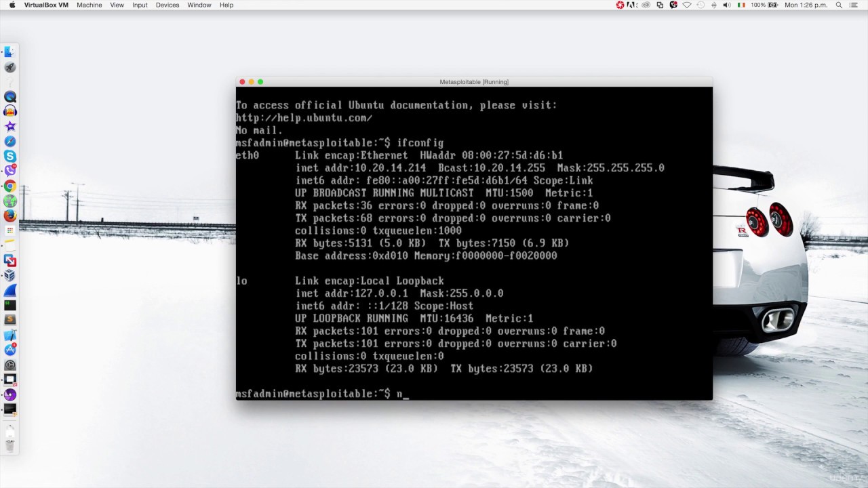Open Notification Center list icon
This screenshot has width=868, height=488.
click(x=854, y=5)
